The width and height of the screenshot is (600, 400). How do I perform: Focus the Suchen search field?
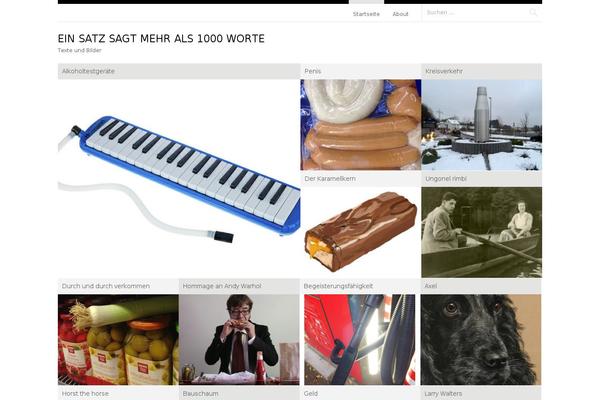[x=476, y=13]
